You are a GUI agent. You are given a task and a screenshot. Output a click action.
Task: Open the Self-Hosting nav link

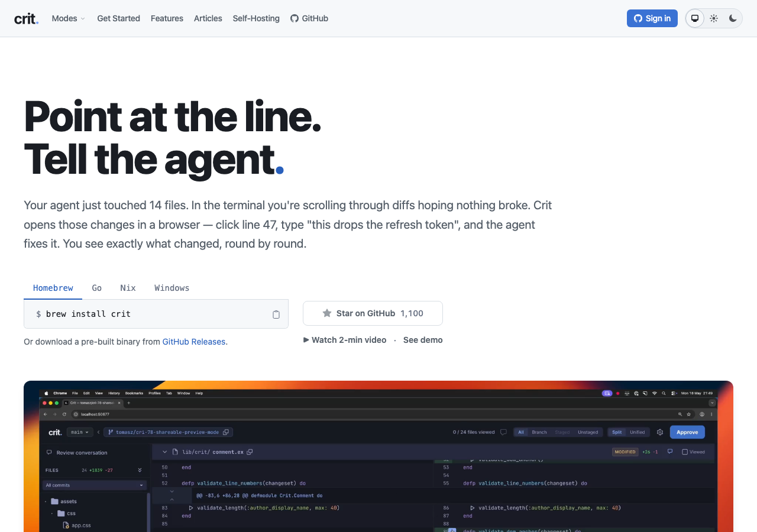point(256,18)
